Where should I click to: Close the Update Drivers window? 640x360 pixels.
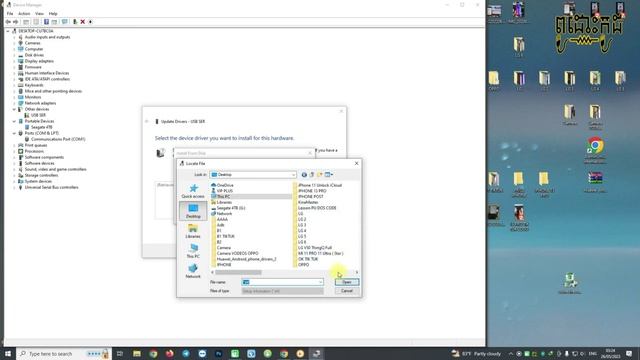click(341, 111)
